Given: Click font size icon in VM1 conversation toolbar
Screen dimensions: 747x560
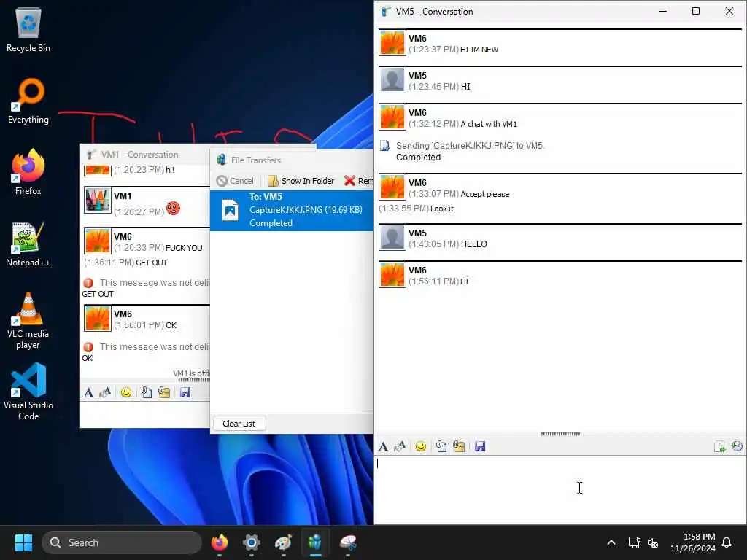Looking at the screenshot, I should point(105,392).
